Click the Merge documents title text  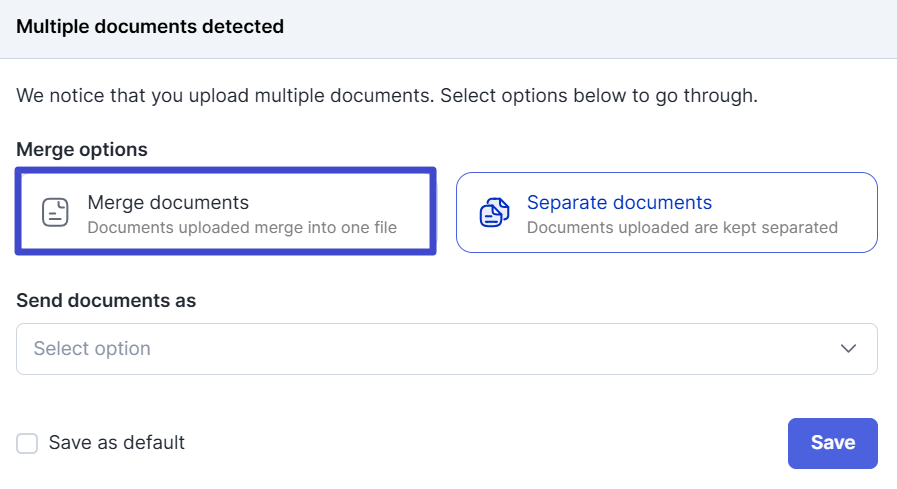(168, 202)
